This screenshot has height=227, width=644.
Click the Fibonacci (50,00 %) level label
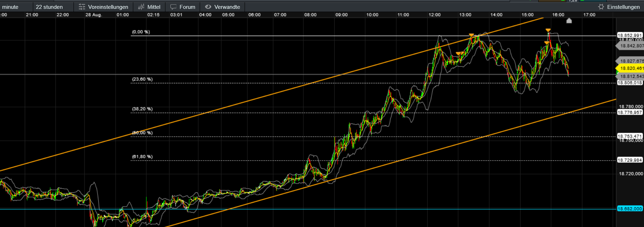point(142,133)
